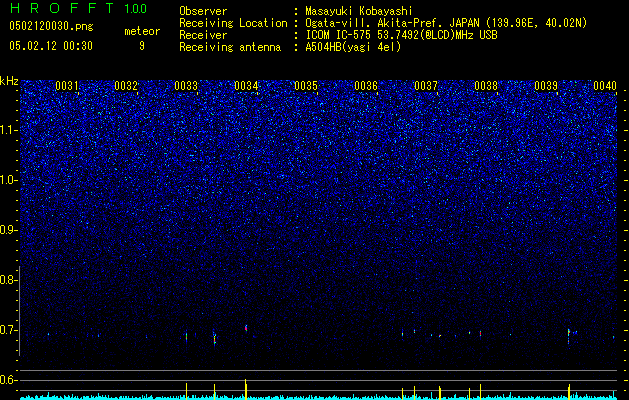Click the 0038 time marker

tap(486, 86)
